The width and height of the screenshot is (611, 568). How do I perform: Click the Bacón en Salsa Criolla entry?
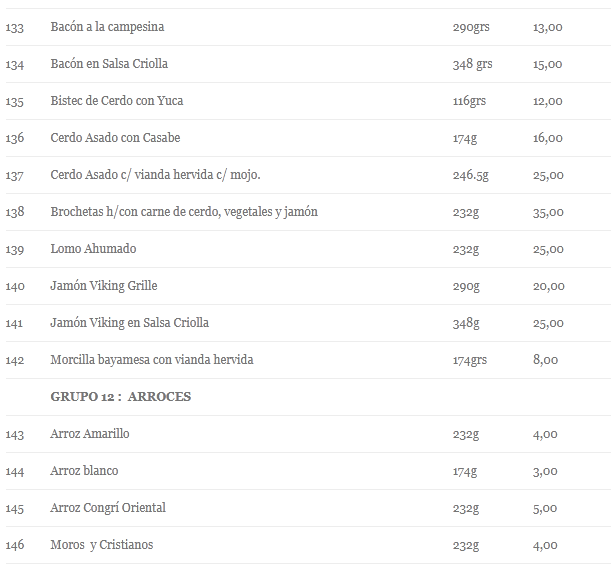click(x=109, y=64)
